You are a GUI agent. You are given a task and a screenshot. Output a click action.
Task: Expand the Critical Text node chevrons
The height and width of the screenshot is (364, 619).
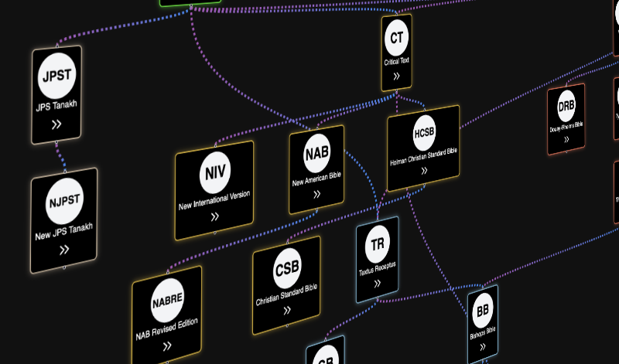pos(396,76)
